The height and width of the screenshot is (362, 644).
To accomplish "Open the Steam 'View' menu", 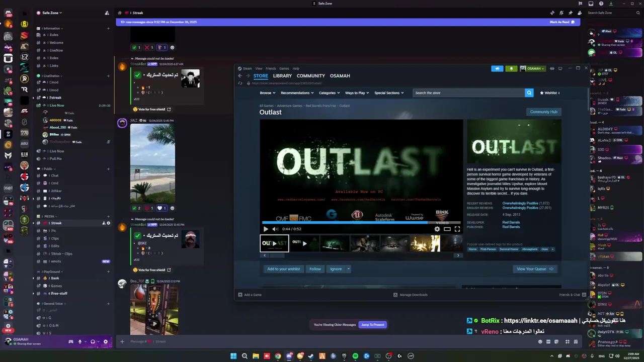I will tap(259, 68).
